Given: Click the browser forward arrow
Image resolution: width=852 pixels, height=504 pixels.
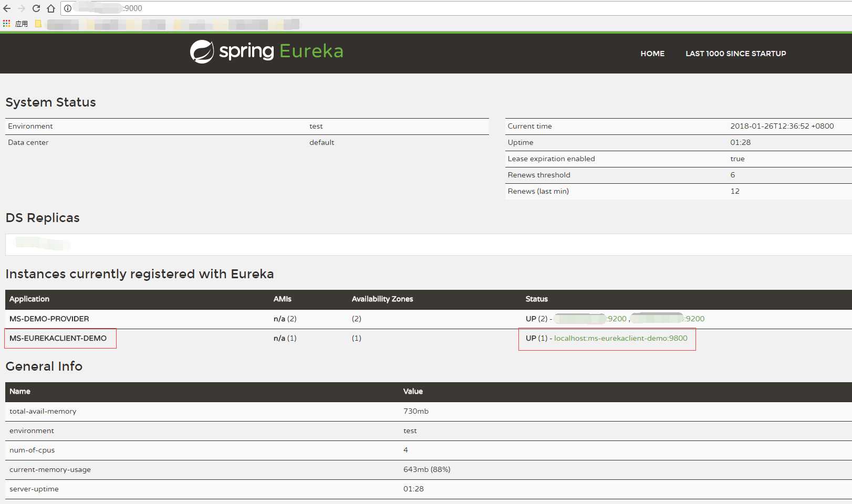Looking at the screenshot, I should click(22, 8).
